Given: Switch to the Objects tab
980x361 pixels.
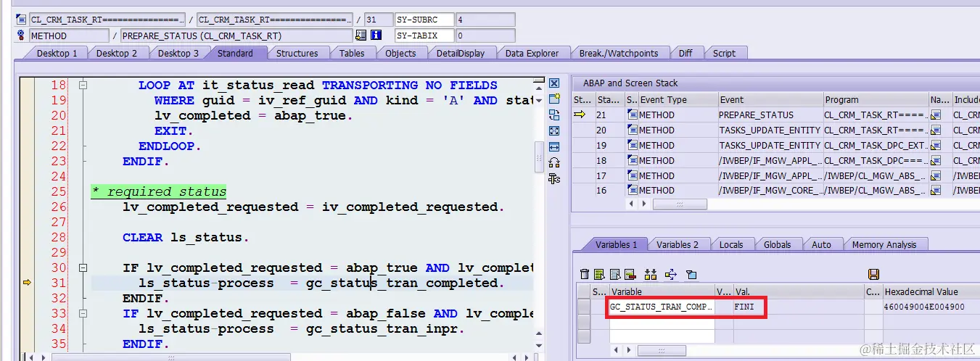Looking at the screenshot, I should point(400,53).
